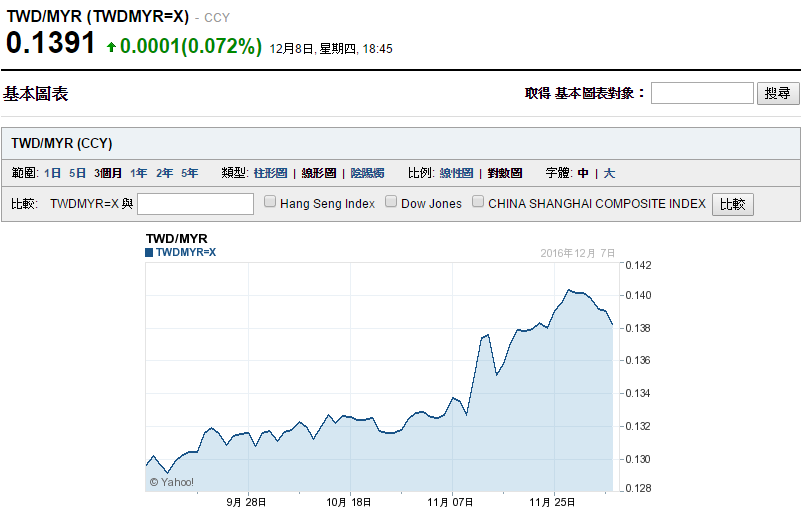The width and height of the screenshot is (810, 520).
Task: Switch chart range to 2年
Action: [164, 173]
